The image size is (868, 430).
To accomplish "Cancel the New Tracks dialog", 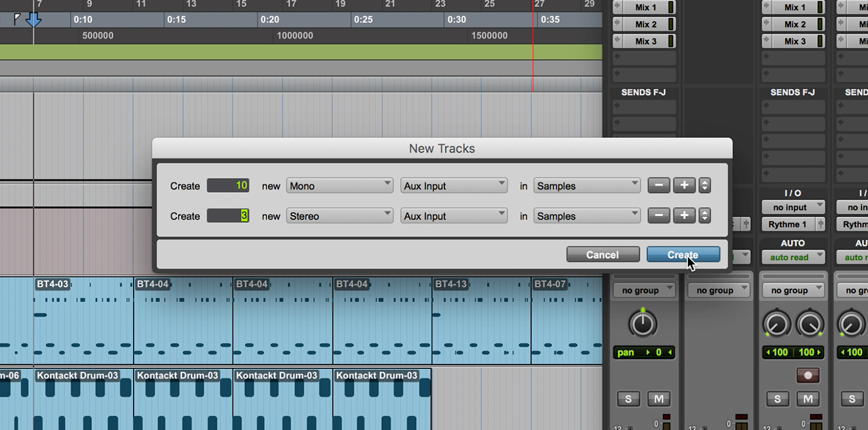I will (x=602, y=255).
